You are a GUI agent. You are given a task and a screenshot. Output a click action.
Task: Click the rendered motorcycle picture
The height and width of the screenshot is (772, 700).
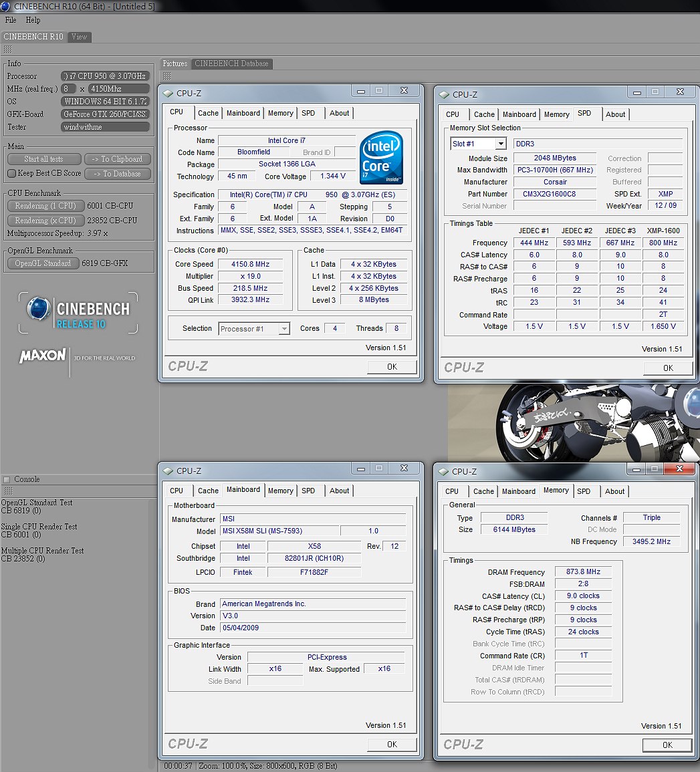click(x=574, y=423)
